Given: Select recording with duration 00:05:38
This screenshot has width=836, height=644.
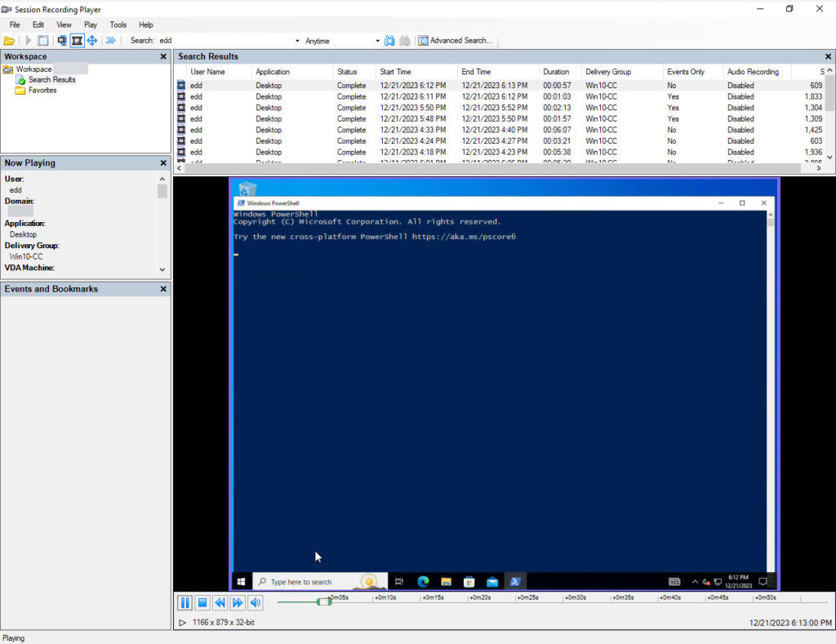Looking at the screenshot, I should click(x=500, y=152).
